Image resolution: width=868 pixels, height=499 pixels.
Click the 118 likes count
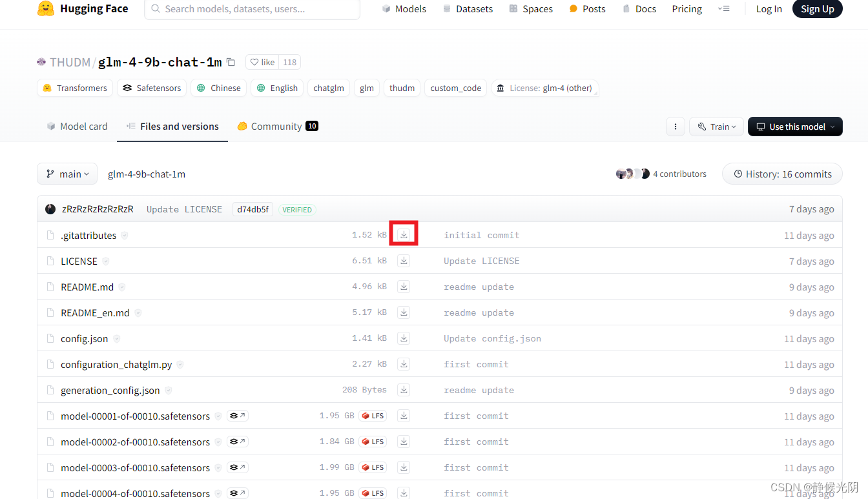[290, 62]
